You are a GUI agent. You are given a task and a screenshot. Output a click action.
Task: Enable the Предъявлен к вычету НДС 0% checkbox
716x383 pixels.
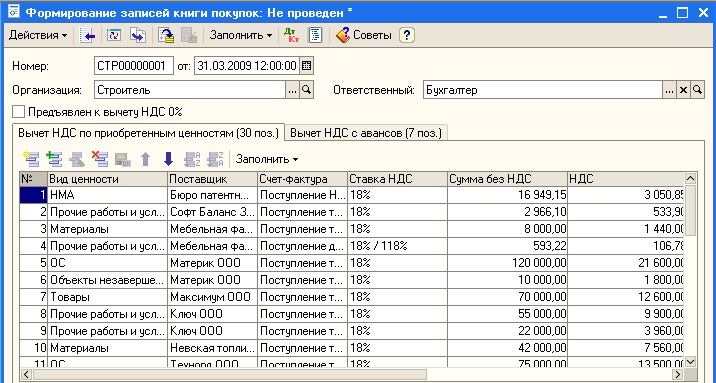(18, 111)
